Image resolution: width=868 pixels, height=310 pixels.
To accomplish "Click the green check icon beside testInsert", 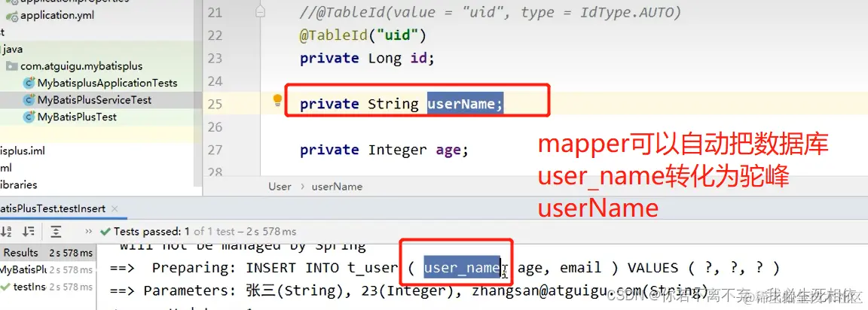I will 5,287.
